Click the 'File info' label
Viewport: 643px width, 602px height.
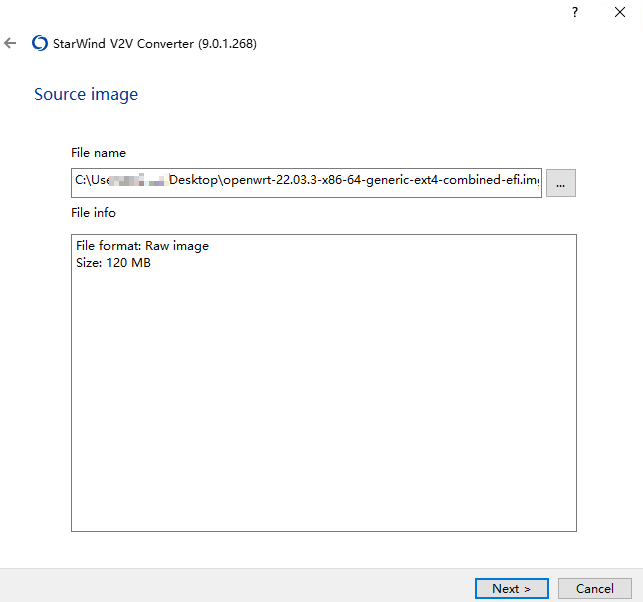coord(93,212)
